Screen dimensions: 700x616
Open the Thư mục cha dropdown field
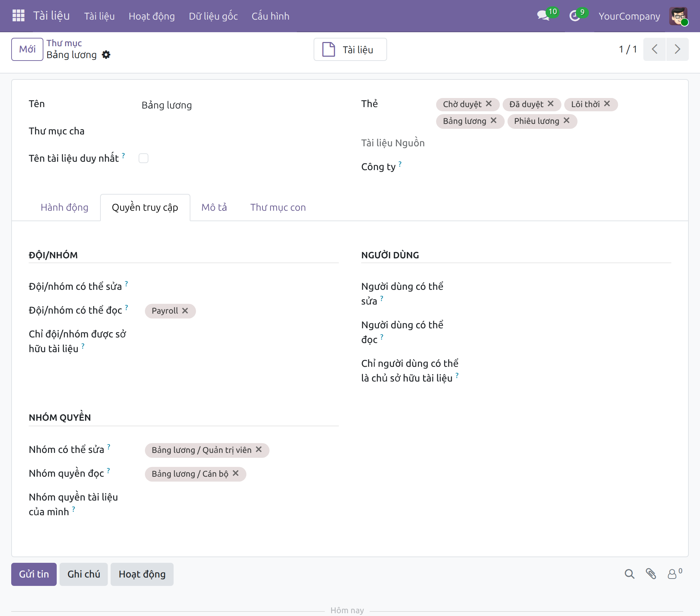(239, 131)
